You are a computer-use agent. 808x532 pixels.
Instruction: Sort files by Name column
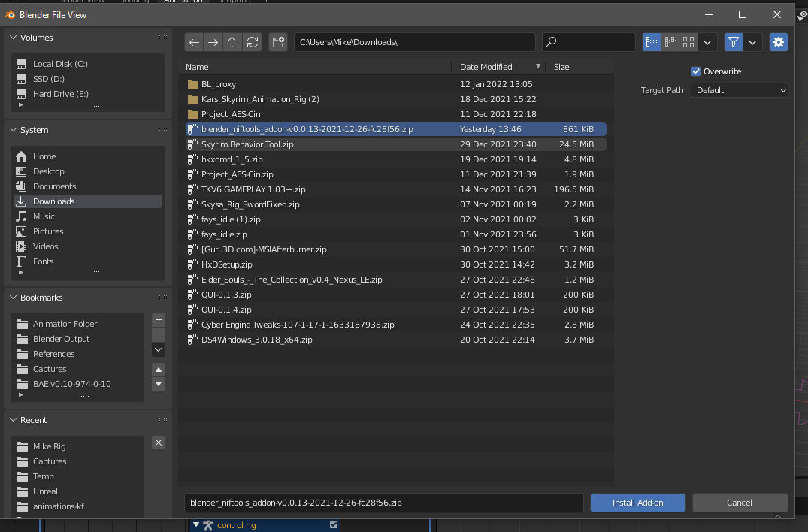point(316,67)
